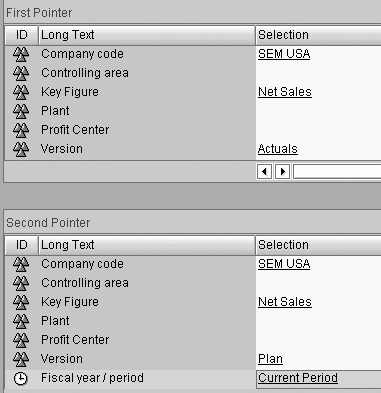The height and width of the screenshot is (393, 381).
Task: Click the Selection column header in Second Pointer
Action: (x=318, y=245)
